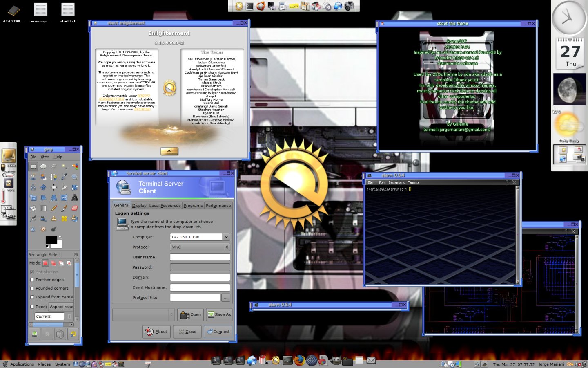Switch to the Local Resources tab
This screenshot has height=368, width=588.
coord(165,206)
